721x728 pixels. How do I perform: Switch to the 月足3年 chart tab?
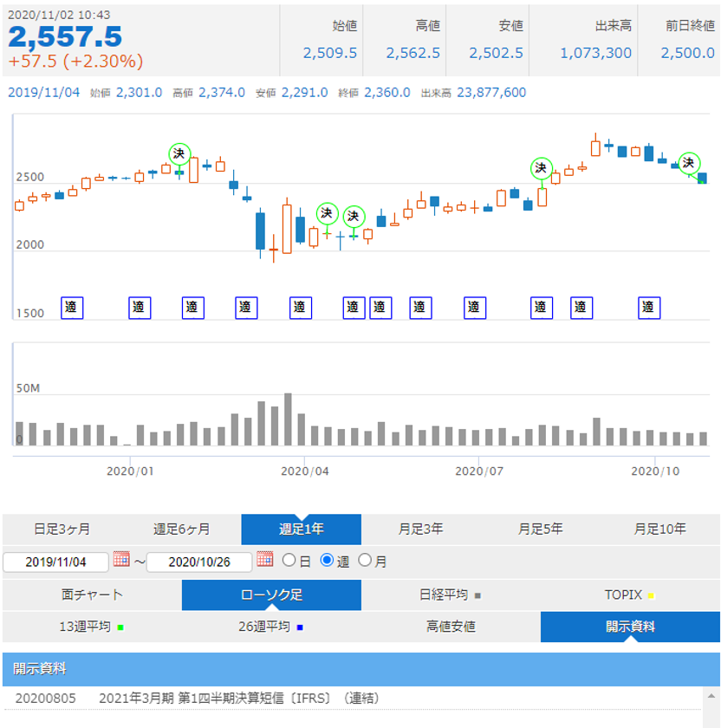click(x=421, y=526)
